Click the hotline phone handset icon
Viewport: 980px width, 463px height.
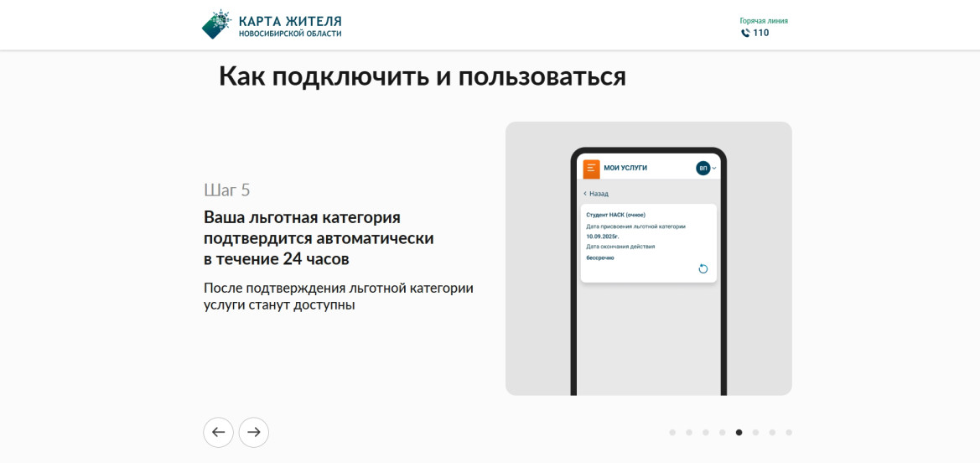click(745, 34)
